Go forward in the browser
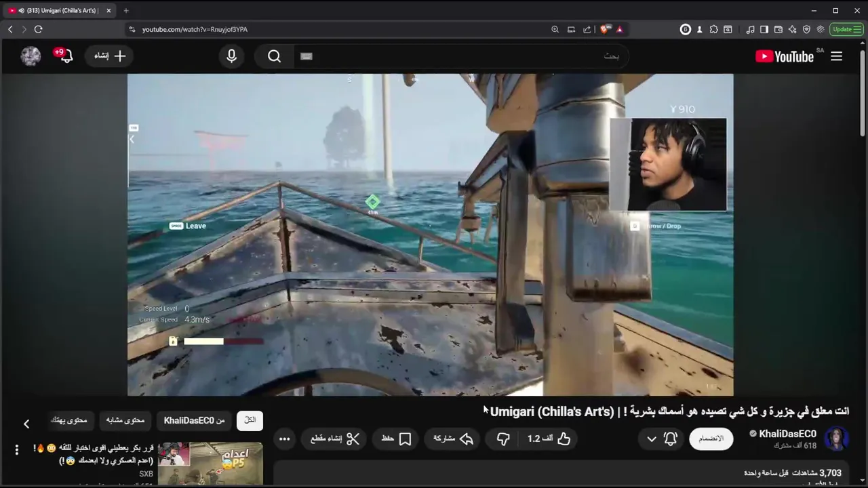Viewport: 868px width, 488px height. coord(24,29)
